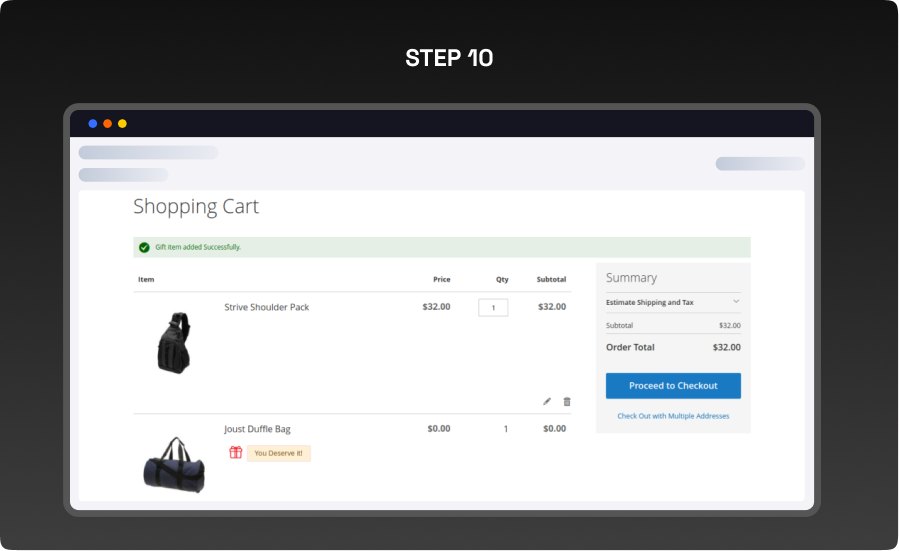Click the yellow dot in the window title bar
Image resolution: width=899 pixels, height=551 pixels.
(122, 124)
